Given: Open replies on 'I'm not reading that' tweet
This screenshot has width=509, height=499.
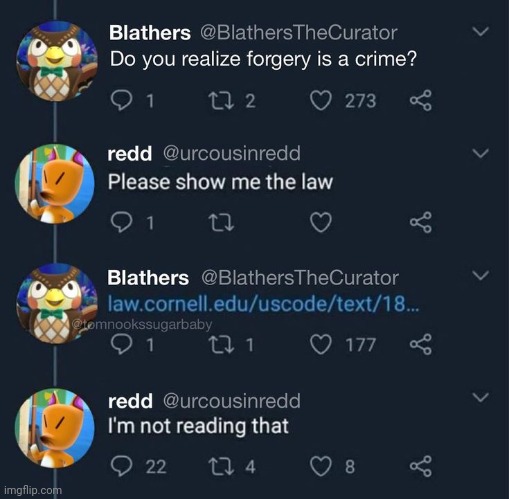Looking at the screenshot, I should click(x=122, y=466).
